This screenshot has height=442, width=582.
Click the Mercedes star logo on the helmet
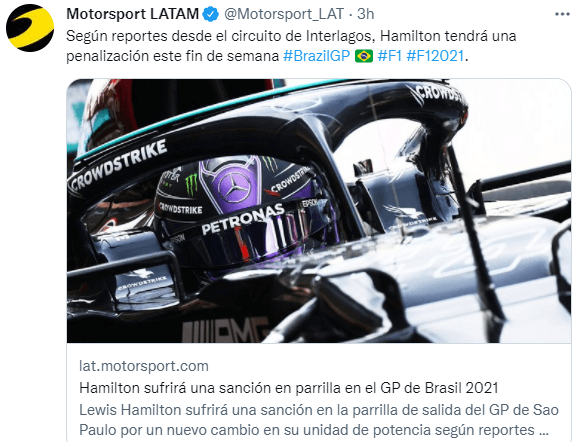point(234,187)
